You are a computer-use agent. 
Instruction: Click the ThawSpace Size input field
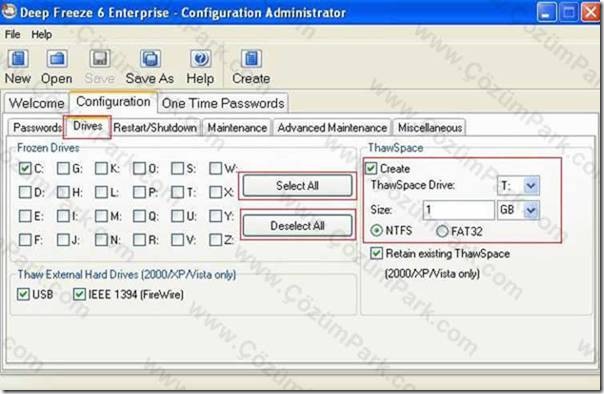(458, 210)
